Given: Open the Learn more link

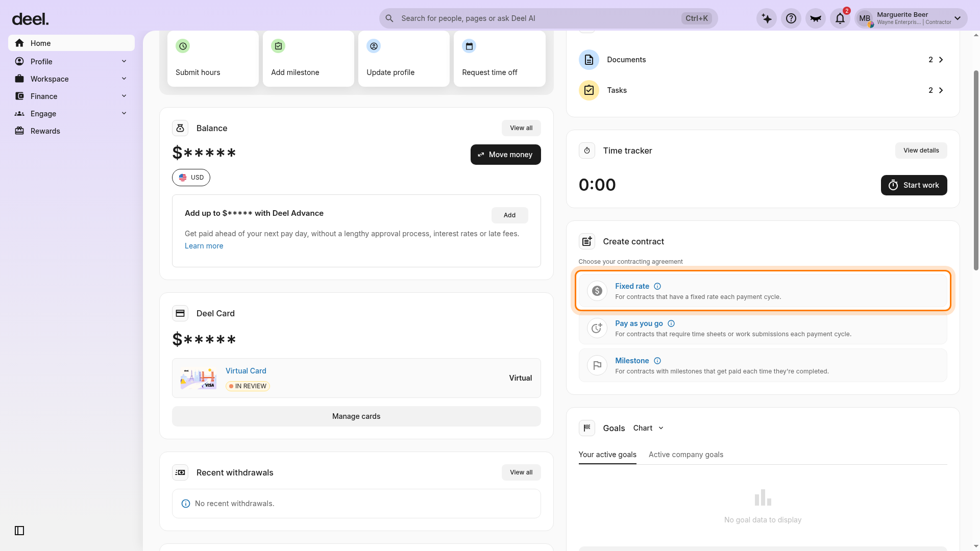Looking at the screenshot, I should click(204, 246).
